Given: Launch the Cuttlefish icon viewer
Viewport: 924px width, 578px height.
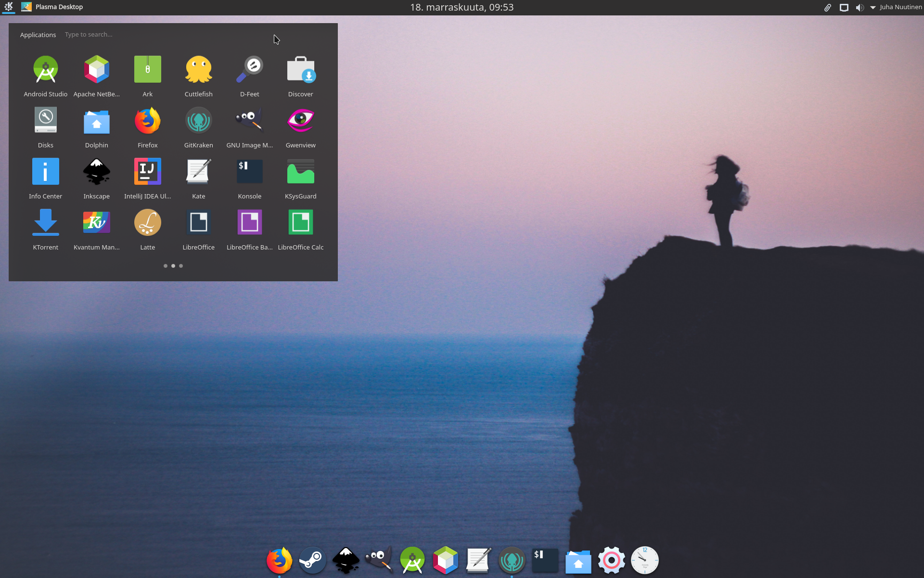Looking at the screenshot, I should pyautogui.click(x=199, y=76).
